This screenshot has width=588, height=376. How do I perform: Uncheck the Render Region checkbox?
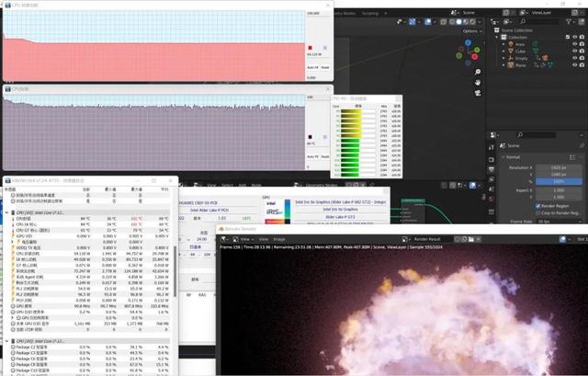538,206
